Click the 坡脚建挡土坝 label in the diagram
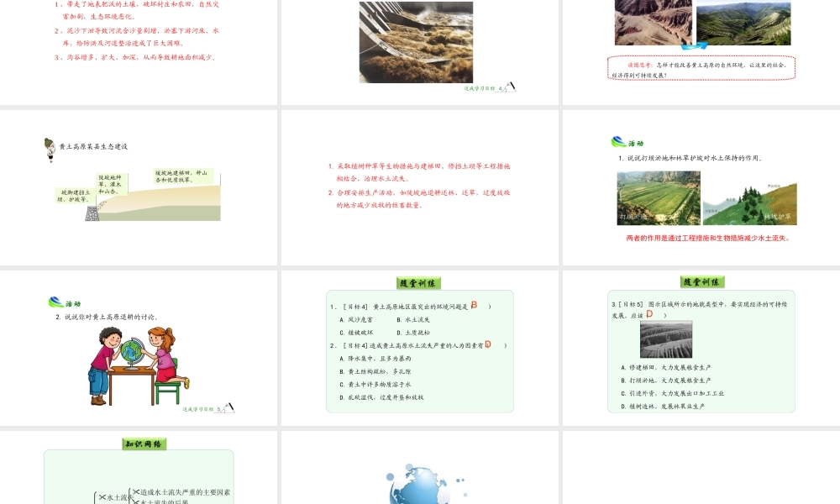This screenshot has width=840, height=504. (75, 196)
